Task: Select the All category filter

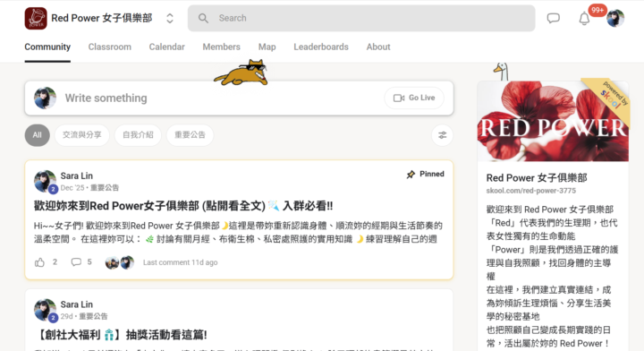Action: click(37, 135)
